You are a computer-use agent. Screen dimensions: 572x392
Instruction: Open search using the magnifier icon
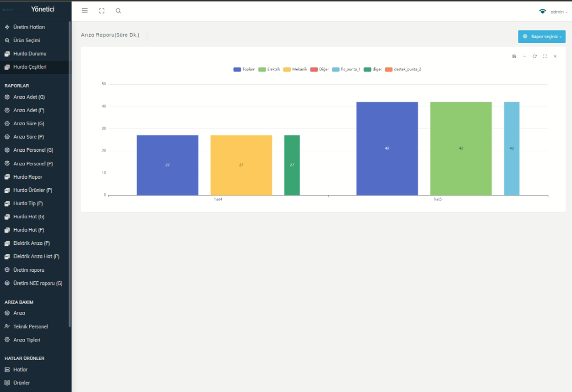118,11
